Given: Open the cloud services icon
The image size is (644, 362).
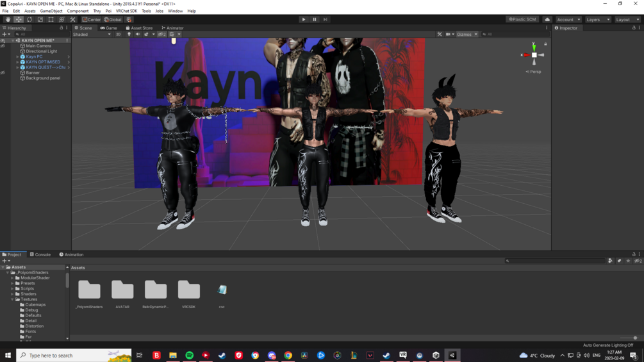Looking at the screenshot, I should (x=547, y=19).
